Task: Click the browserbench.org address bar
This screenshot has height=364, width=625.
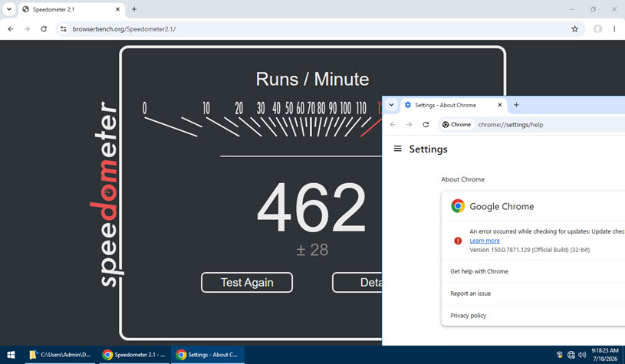Action: (319, 29)
